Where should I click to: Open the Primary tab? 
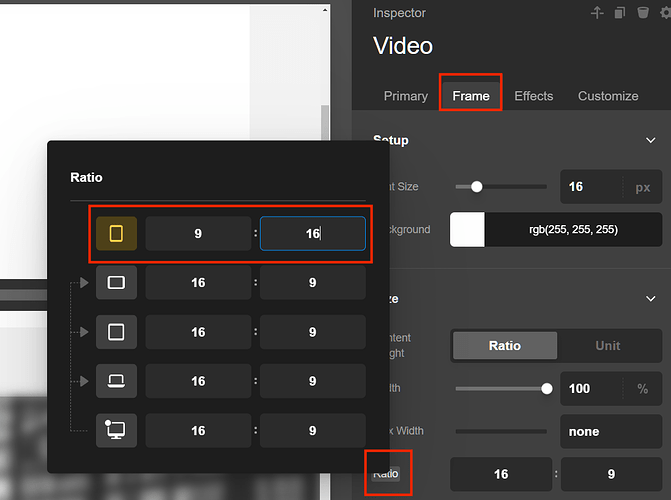click(x=405, y=96)
